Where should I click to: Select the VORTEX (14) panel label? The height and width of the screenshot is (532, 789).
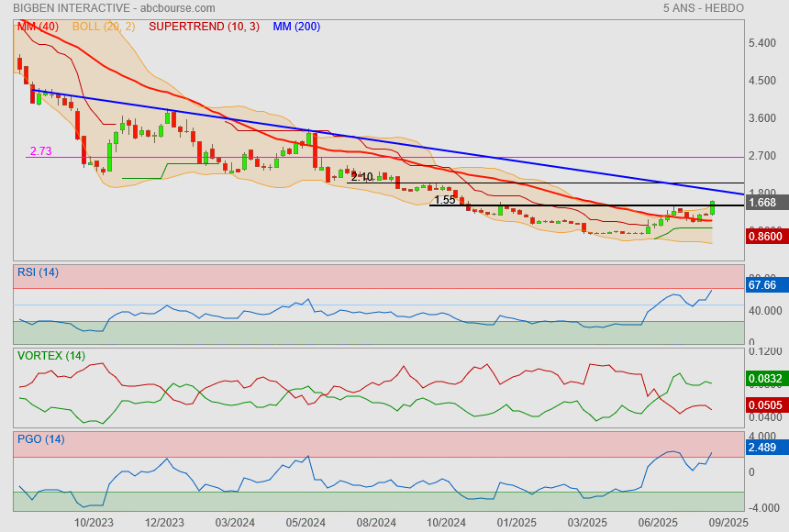(51, 355)
